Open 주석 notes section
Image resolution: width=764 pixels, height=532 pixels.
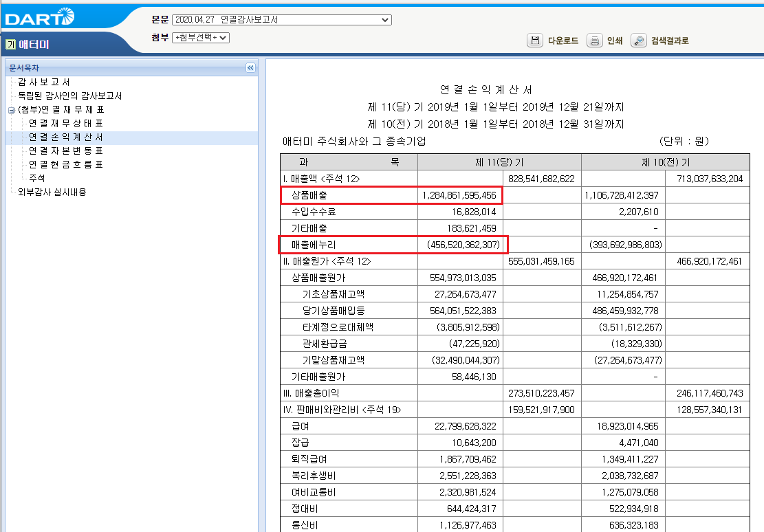[37, 178]
